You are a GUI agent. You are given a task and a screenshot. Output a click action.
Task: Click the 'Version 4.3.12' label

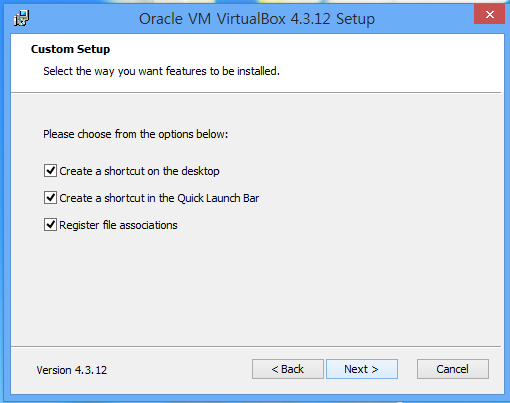coord(72,370)
